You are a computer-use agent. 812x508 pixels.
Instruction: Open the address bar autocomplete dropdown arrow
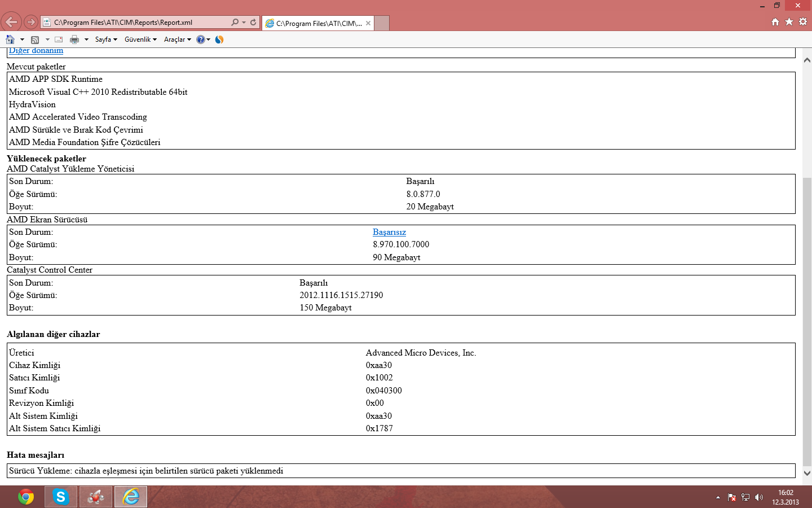click(x=244, y=23)
